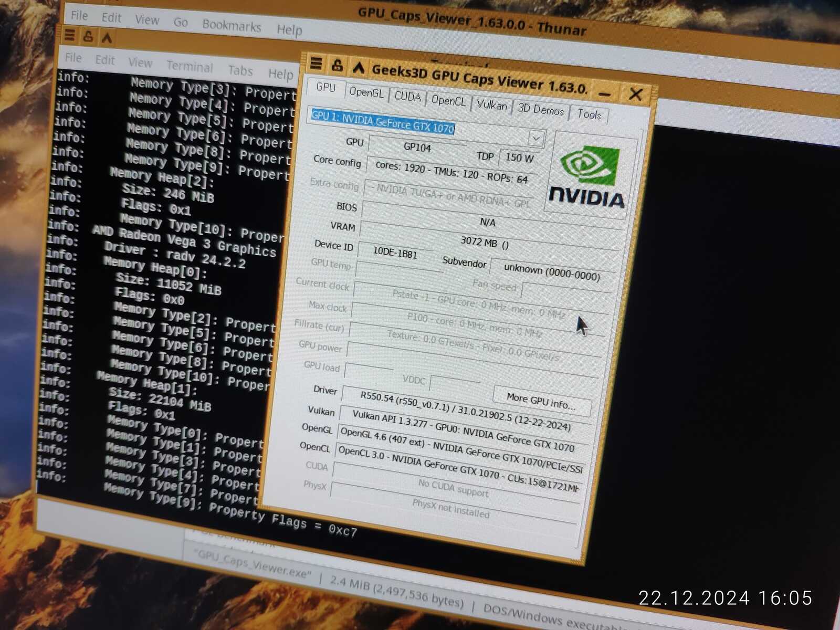
Task: Open the Terminal window's Help menu
Action: click(280, 73)
